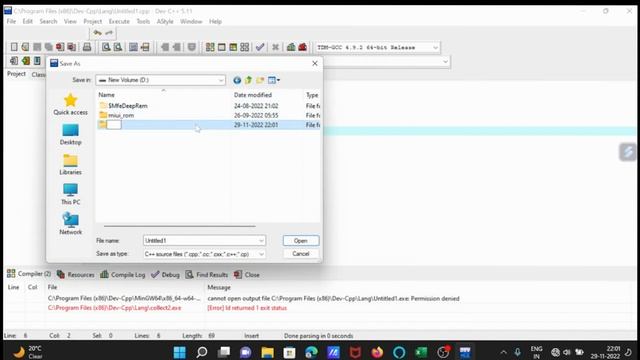Click the Replace toolbar icon
This screenshot has width=640, height=360.
click(x=118, y=47)
